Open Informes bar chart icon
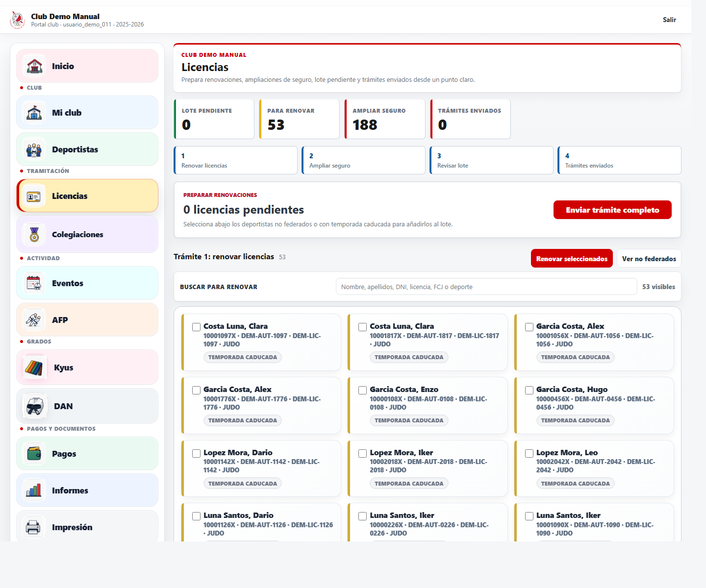Screen dimensions: 706x588 [34, 490]
